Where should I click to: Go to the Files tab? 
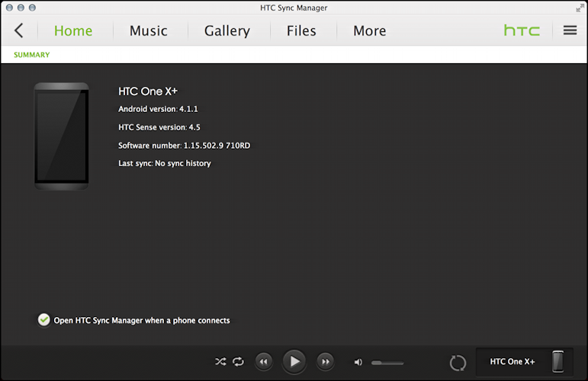pyautogui.click(x=301, y=30)
